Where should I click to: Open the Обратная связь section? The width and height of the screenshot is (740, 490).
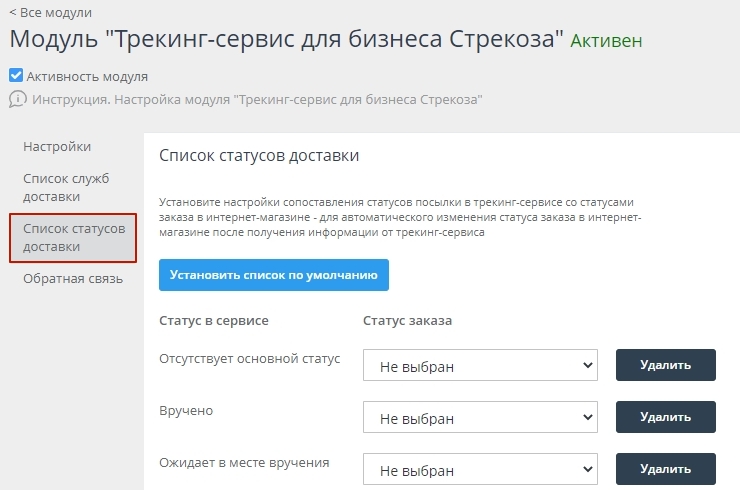coord(73,279)
